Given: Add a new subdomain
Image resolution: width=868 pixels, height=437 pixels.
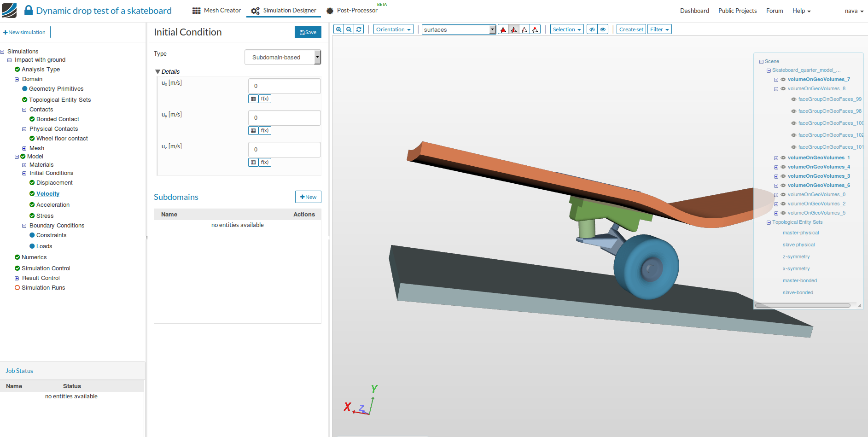Looking at the screenshot, I should click(308, 197).
